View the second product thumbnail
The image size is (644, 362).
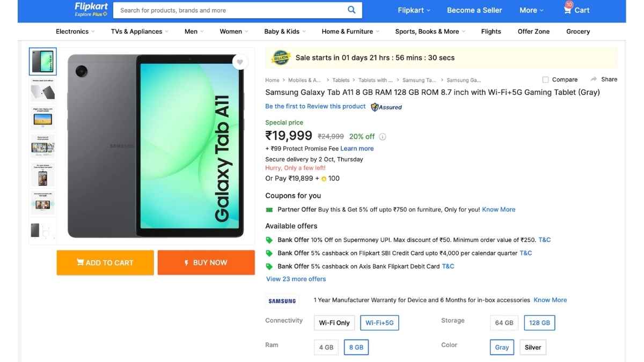(x=43, y=90)
